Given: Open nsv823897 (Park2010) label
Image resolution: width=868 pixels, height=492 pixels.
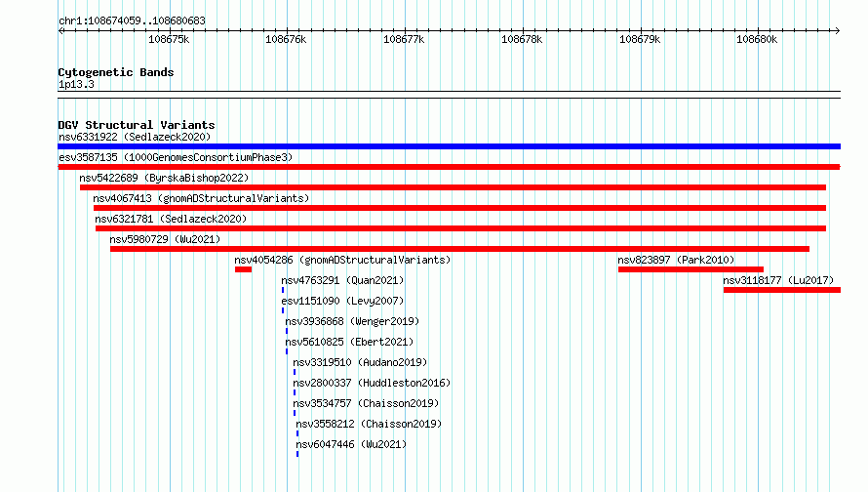Looking at the screenshot, I should [676, 260].
